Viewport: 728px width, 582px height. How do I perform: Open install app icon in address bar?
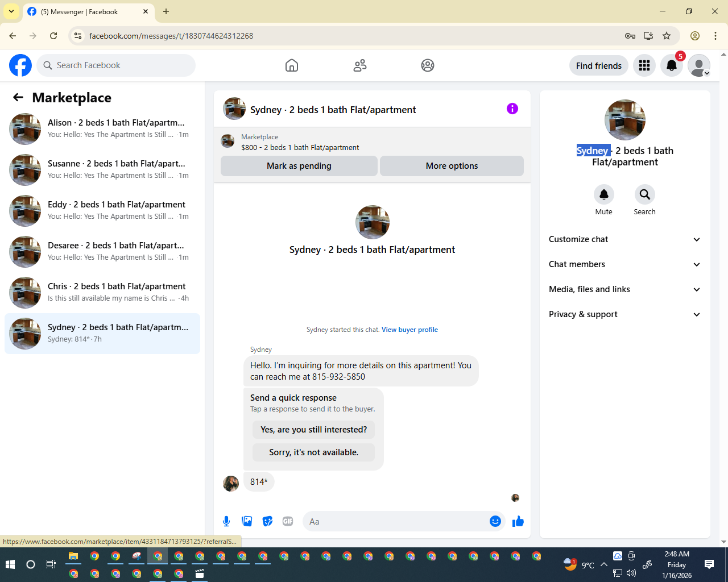(x=648, y=36)
